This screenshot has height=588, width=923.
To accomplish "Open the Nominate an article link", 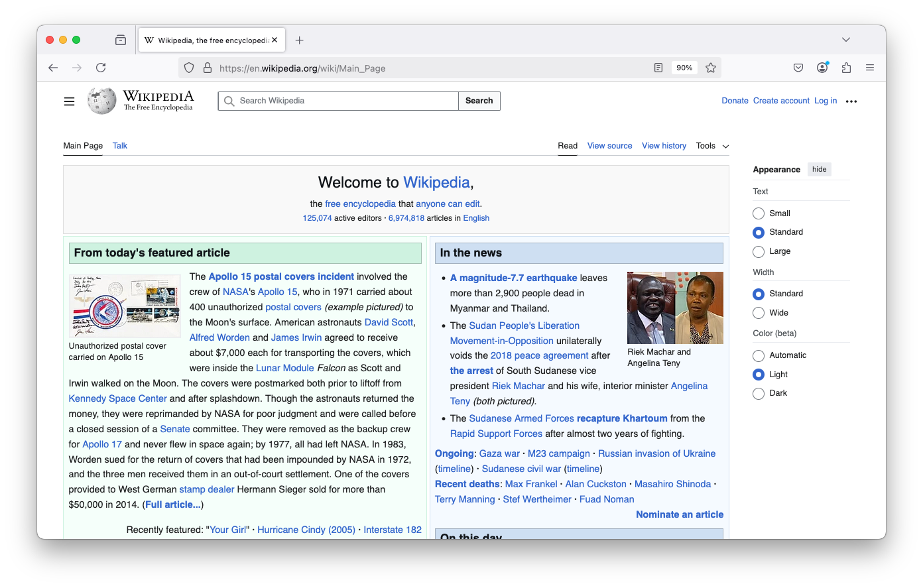I will (680, 514).
